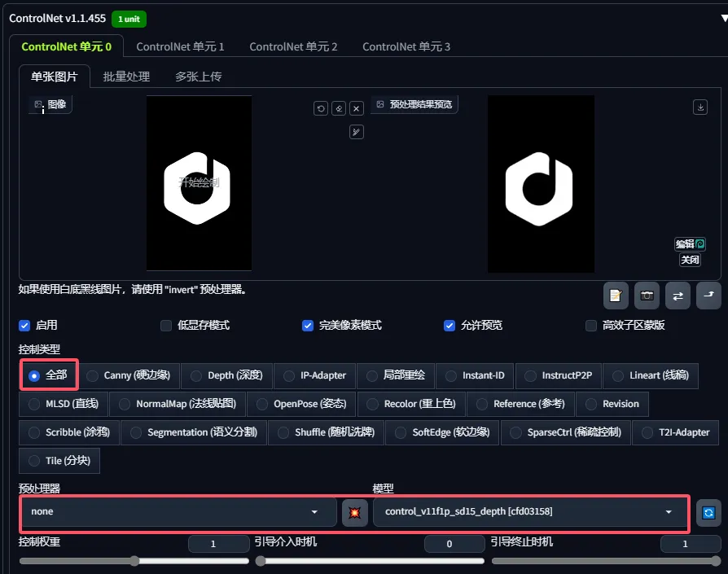
Task: Select the 全部 control type
Action: 49,375
